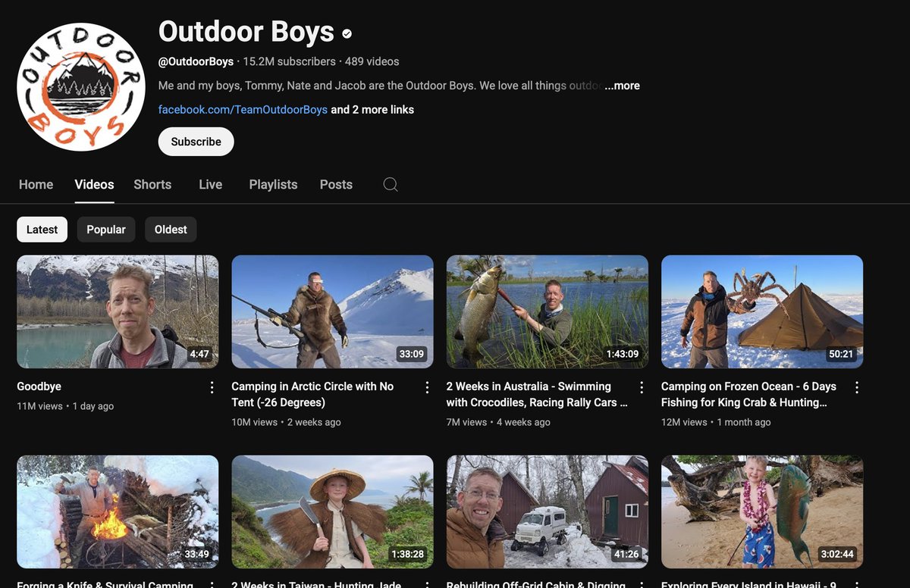Click '12M views' under Frozen Ocean video
The height and width of the screenshot is (588, 910).
tap(684, 422)
